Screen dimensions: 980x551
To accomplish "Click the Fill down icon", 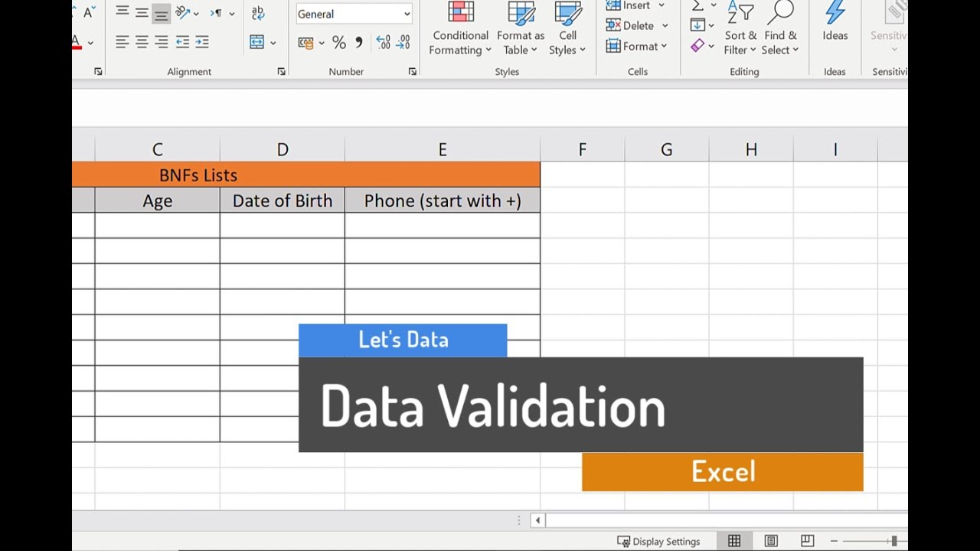I will 697,25.
